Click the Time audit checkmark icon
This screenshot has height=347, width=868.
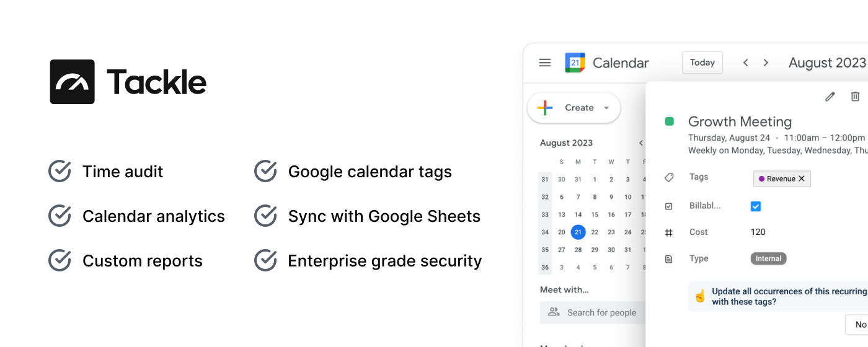click(x=60, y=171)
